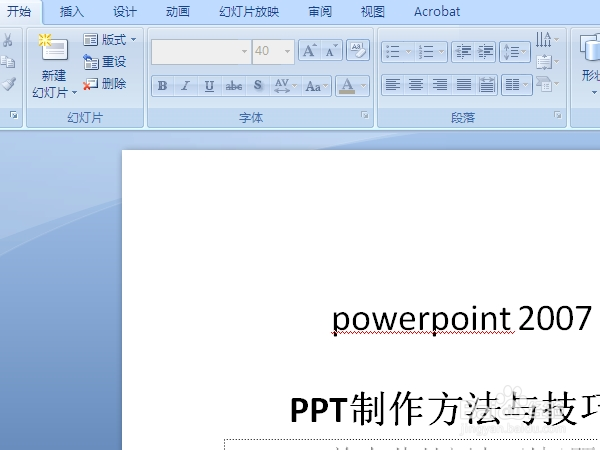Open change case Aa dropdown

317,86
